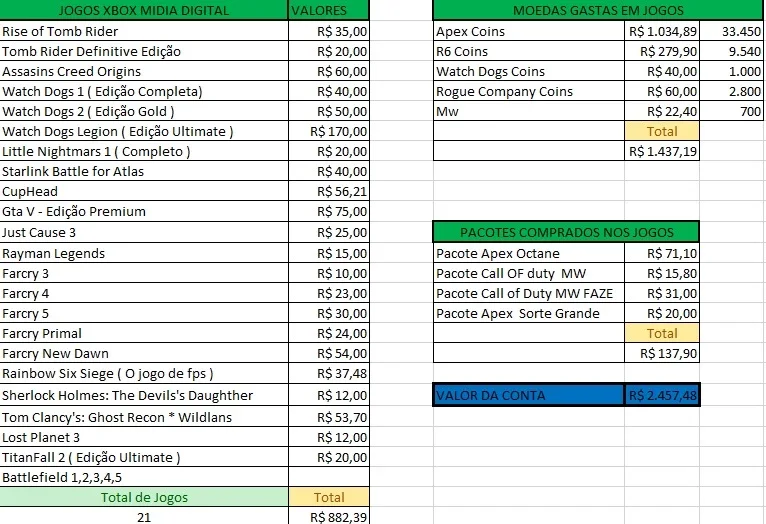Viewport: 766px width, 524px height.
Task: Select the blue 'VALOR DA CONTA' cell
Action: tap(529, 395)
